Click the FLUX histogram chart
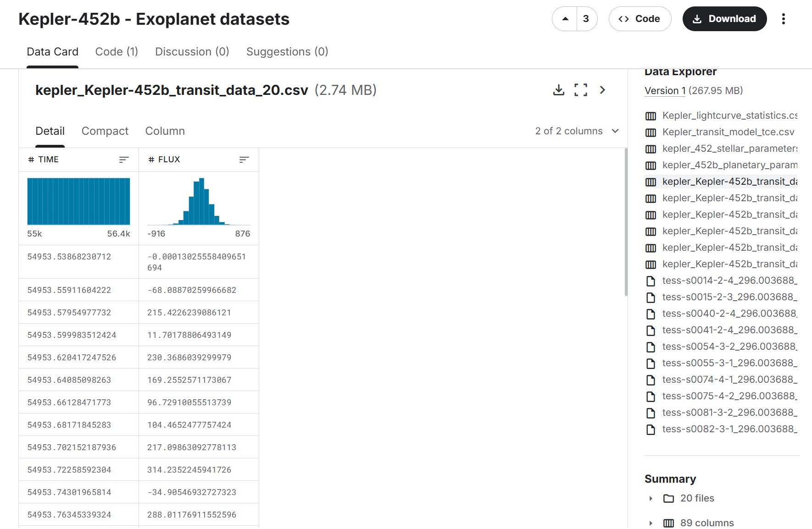This screenshot has width=812, height=529. [x=199, y=202]
